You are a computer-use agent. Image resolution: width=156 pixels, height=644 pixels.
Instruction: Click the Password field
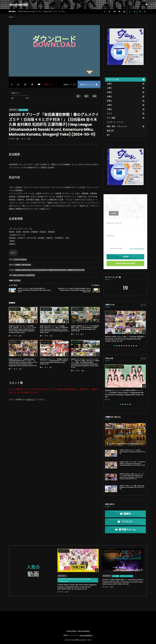click(125, 241)
